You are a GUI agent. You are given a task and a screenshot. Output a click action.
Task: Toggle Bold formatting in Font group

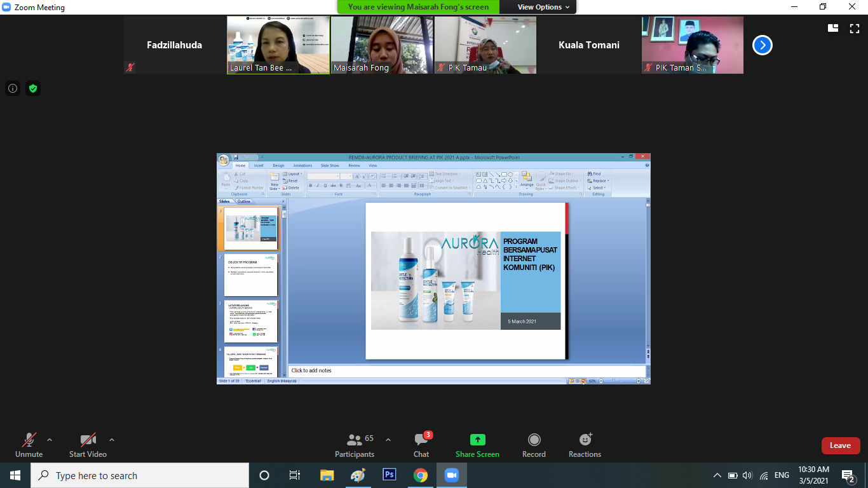(x=311, y=186)
